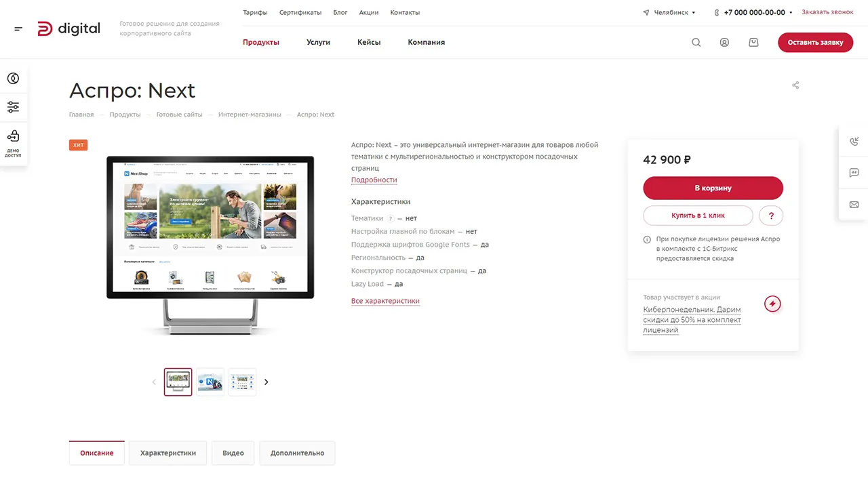Open the Компания menu item
868x488 pixels.
(427, 42)
